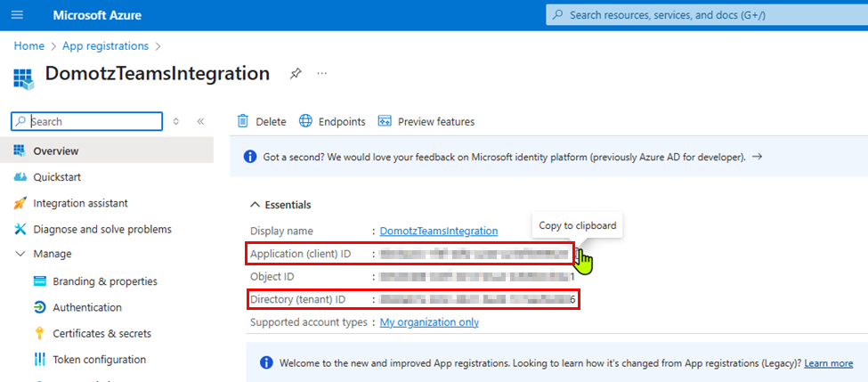Pin the DomotzTeamsIntegration app registration
Screen dimensions: 868x382
(296, 73)
